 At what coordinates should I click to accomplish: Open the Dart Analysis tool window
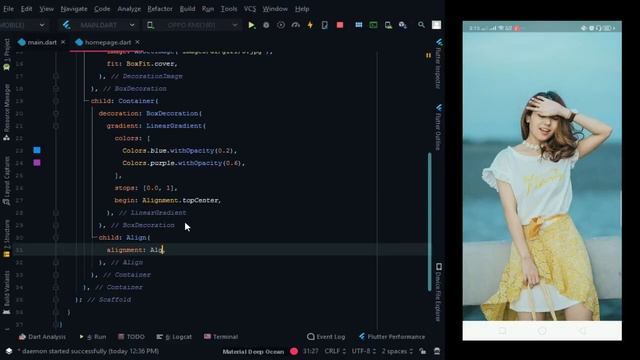click(x=42, y=337)
